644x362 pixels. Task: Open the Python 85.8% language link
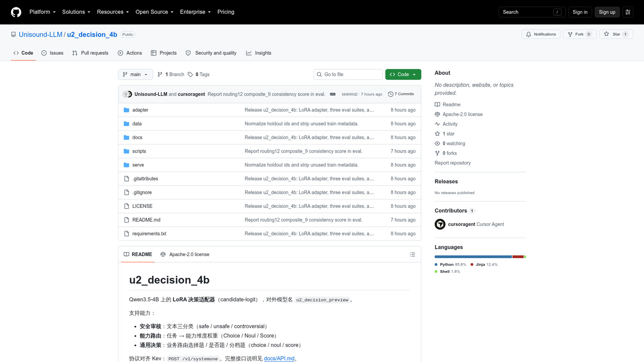tap(450, 265)
